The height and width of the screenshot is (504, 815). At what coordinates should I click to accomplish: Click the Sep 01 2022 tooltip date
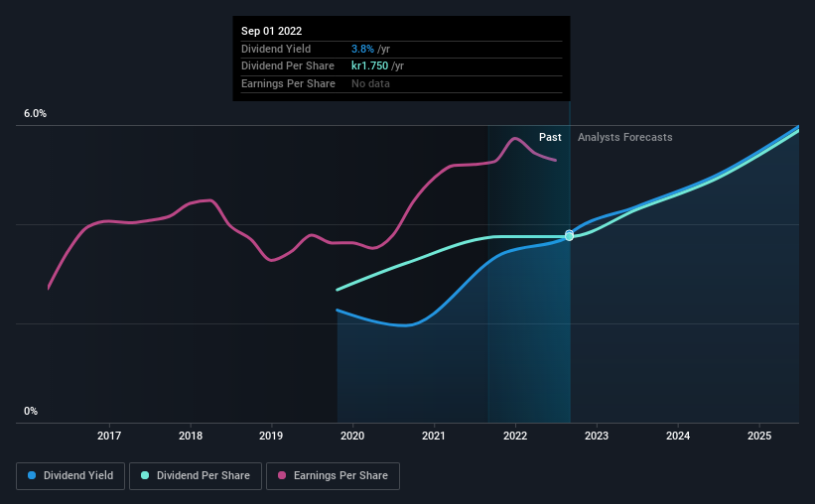[x=271, y=31]
